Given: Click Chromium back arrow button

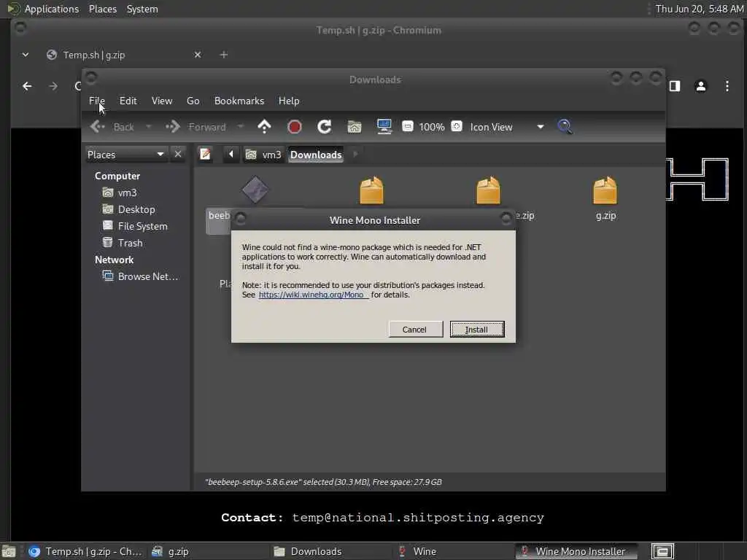Looking at the screenshot, I should point(27,86).
